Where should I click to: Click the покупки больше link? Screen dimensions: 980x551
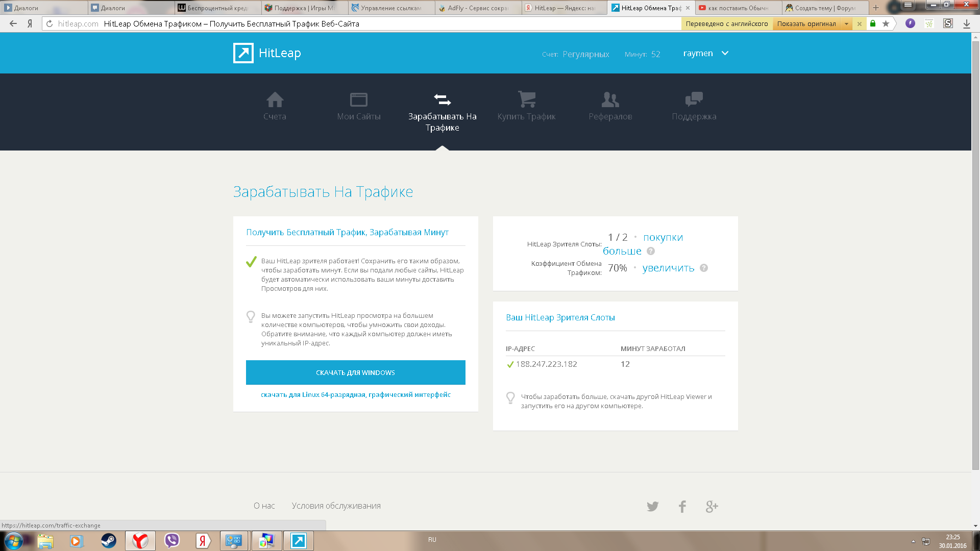tap(643, 244)
